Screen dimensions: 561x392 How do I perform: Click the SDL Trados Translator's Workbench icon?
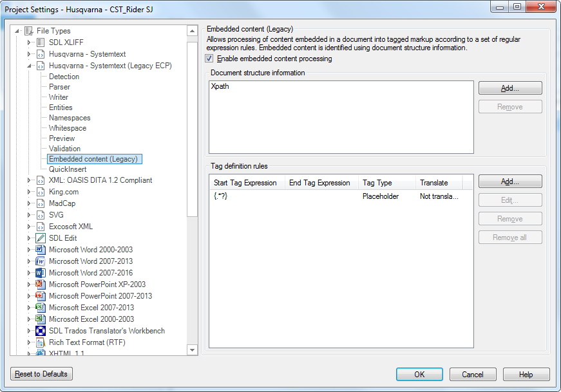point(41,331)
